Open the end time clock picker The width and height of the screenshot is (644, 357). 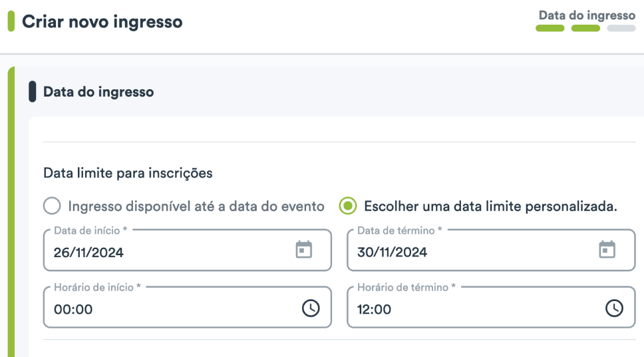614,308
